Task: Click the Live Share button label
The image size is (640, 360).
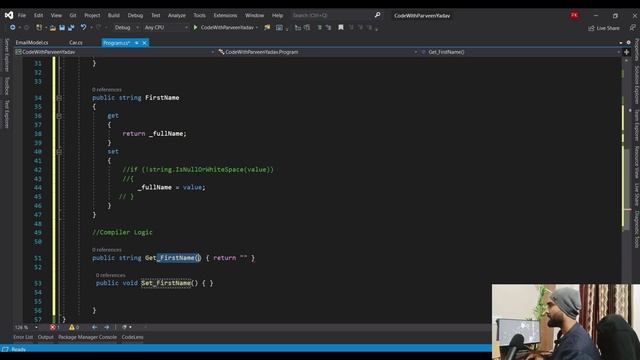Action: pos(608,28)
